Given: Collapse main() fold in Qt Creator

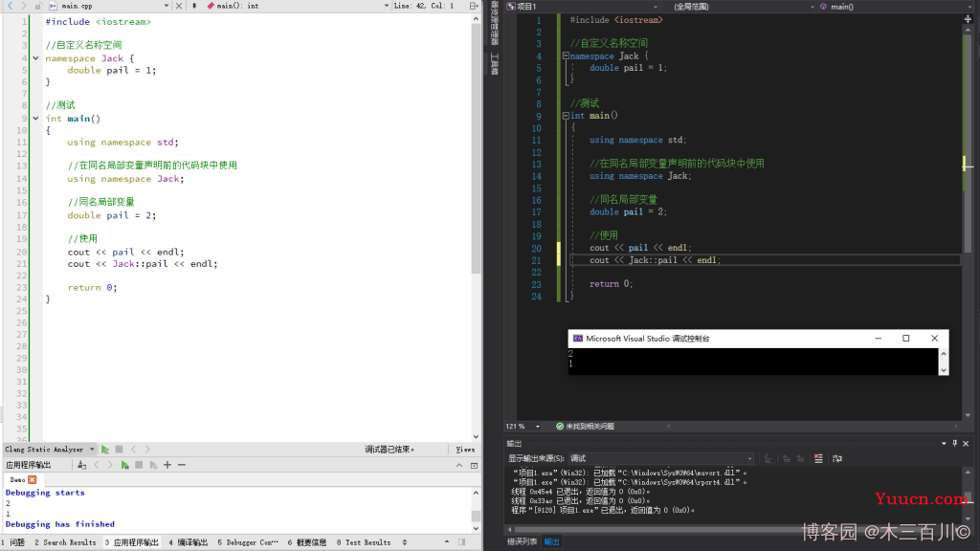Looking at the screenshot, I should click(x=35, y=118).
